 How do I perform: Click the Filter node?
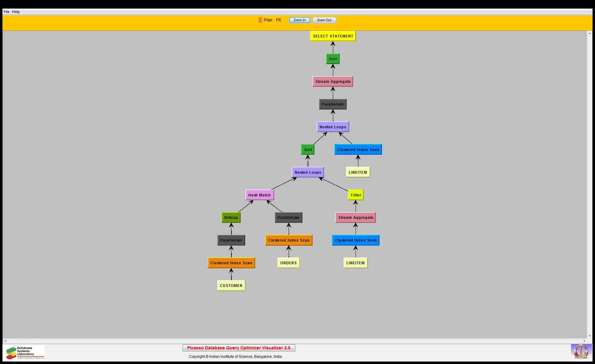[356, 195]
